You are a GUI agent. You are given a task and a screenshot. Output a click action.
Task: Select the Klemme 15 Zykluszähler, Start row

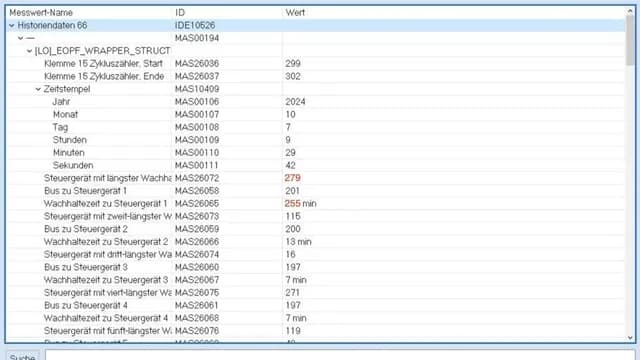316,64
